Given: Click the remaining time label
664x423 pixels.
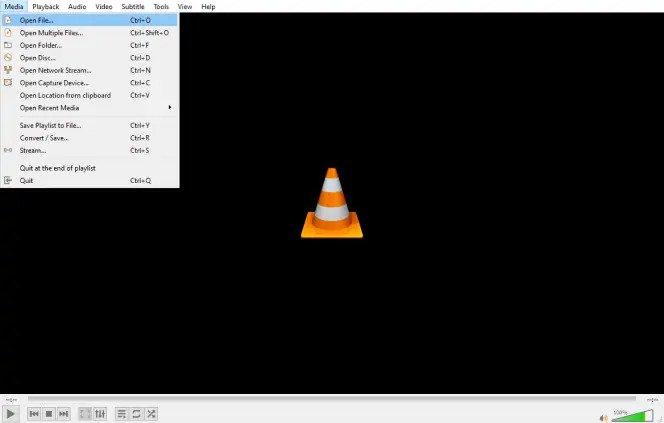Looking at the screenshot, I should (x=652, y=399).
